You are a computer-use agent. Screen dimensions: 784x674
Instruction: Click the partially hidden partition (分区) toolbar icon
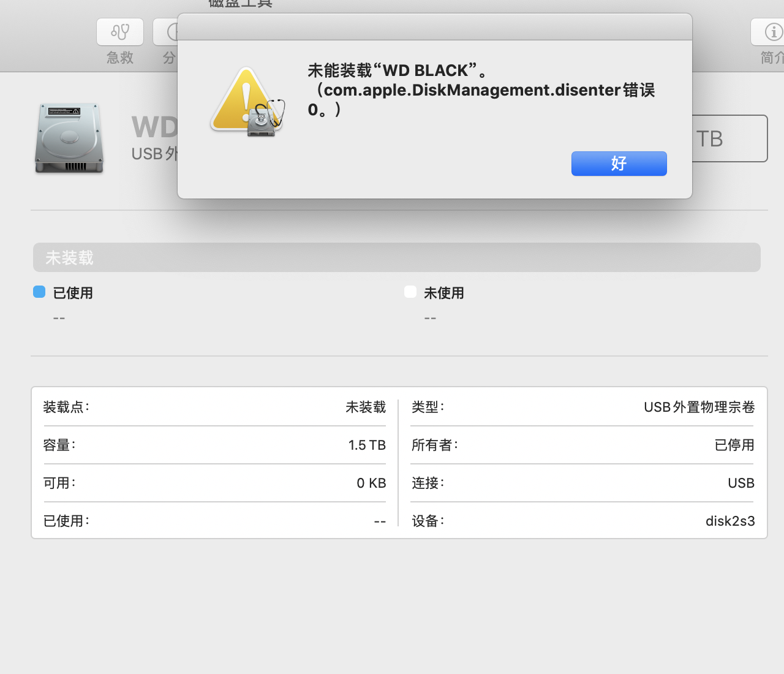tap(165, 32)
